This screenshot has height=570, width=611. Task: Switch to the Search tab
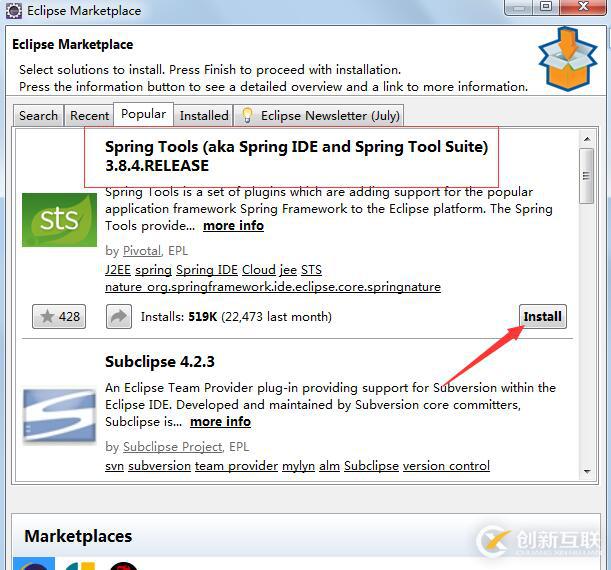tap(38, 116)
